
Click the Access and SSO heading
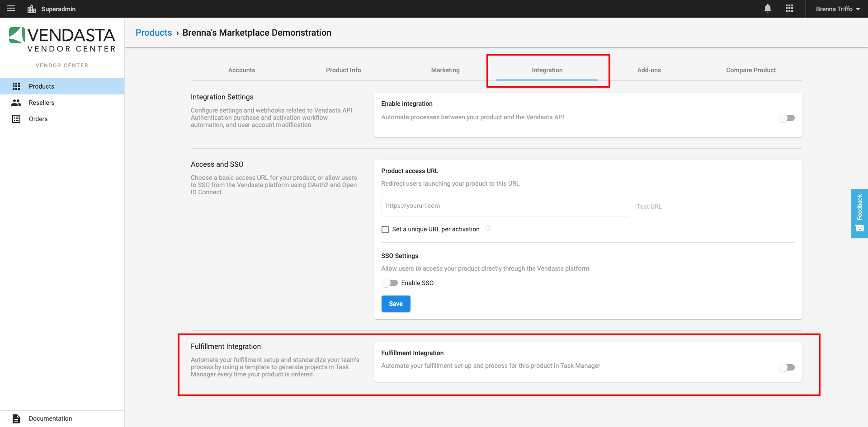point(217,164)
